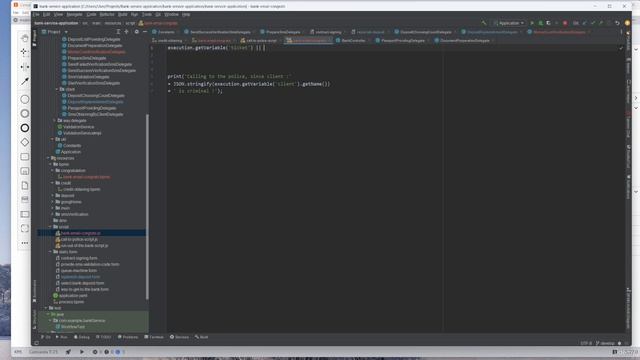The width and height of the screenshot is (640, 360).
Task: Select the global connect tool in Camunda palette
Action: (x=24, y=82)
